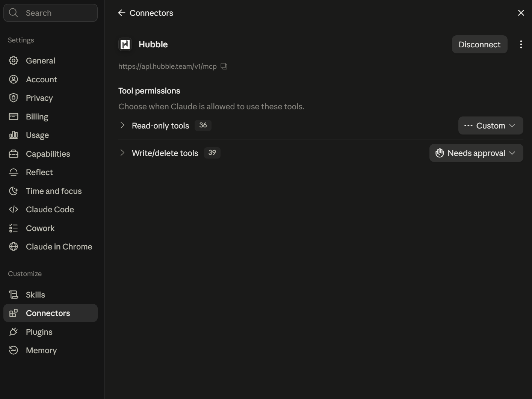
Task: Click the Read-only tools label
Action: [x=160, y=125]
